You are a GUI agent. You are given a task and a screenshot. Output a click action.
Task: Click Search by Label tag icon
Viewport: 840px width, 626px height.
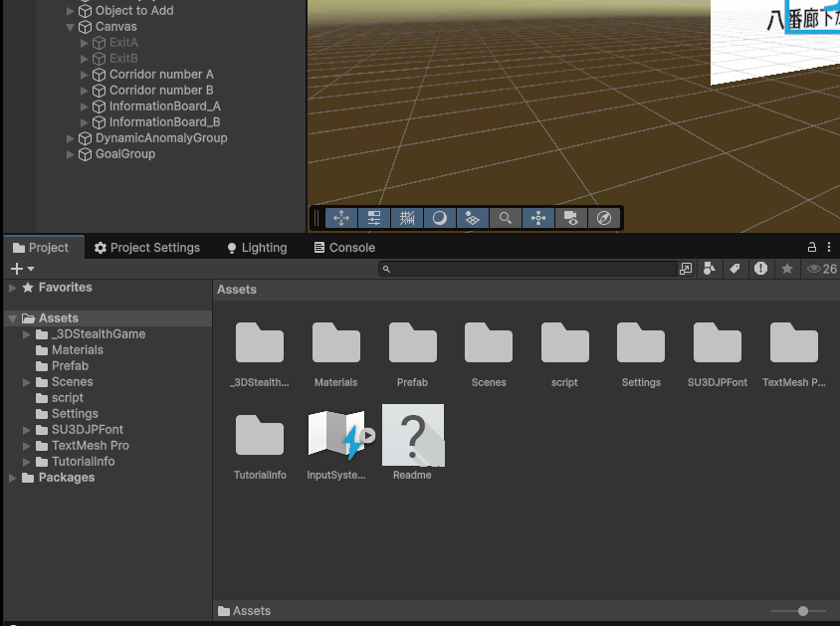tap(735, 269)
